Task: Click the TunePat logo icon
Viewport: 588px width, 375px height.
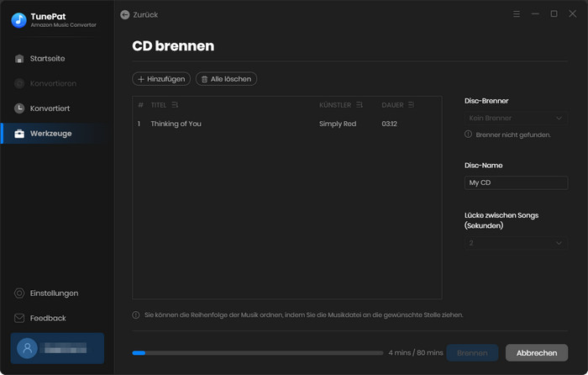Action: click(18, 20)
